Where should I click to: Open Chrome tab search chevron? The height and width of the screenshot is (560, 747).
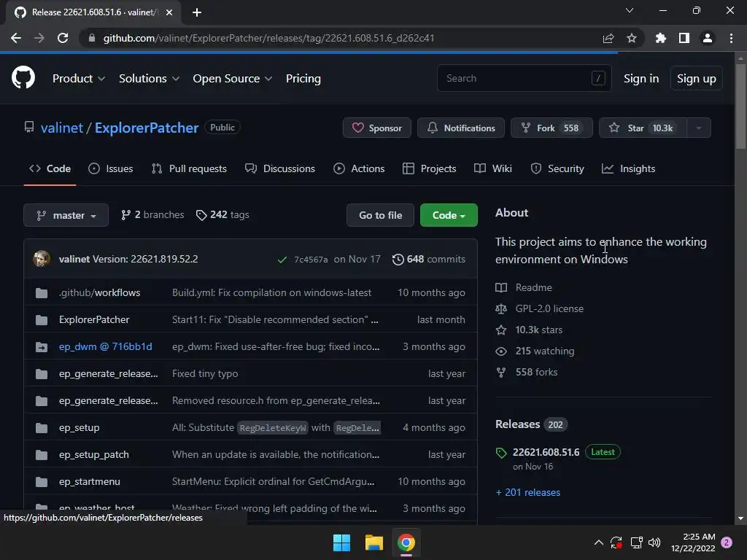point(630,10)
